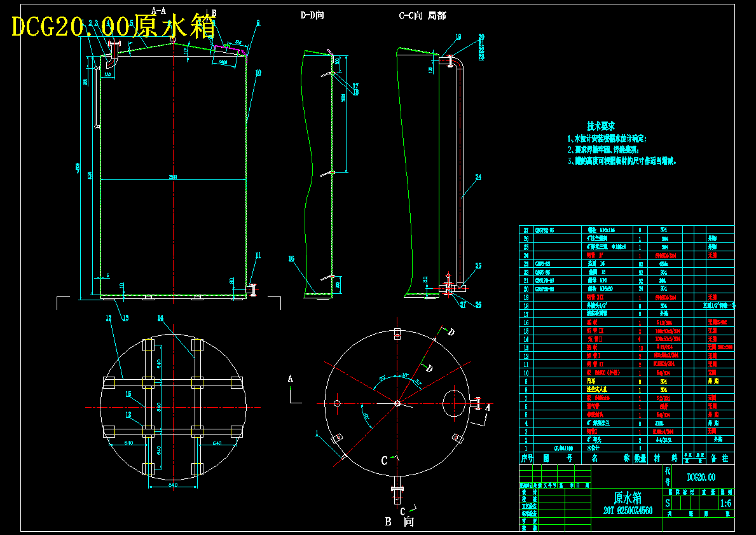
Task: Click the "2500" width dimension in A-A view
Action: coord(173,177)
